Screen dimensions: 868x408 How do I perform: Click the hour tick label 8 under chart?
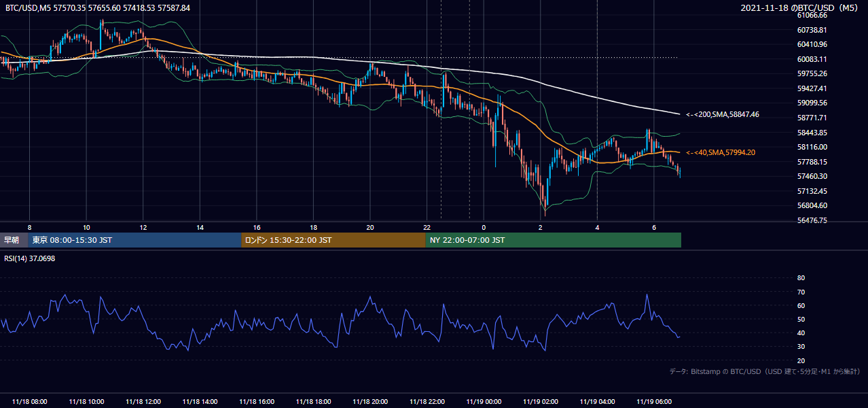29,227
